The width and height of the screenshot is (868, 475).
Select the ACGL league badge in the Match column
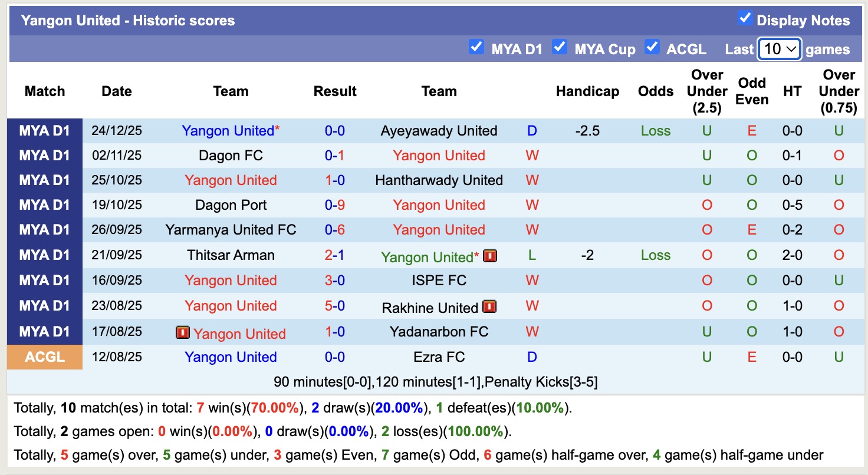(44, 357)
